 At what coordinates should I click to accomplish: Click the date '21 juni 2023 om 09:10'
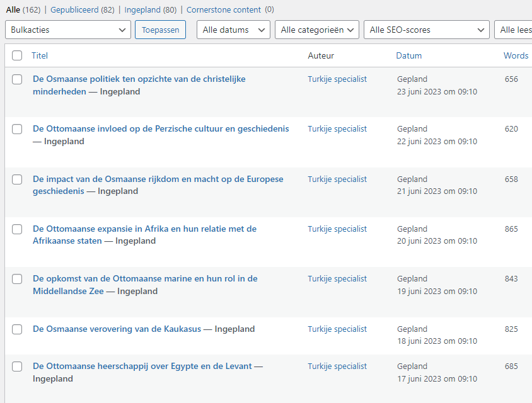point(437,191)
